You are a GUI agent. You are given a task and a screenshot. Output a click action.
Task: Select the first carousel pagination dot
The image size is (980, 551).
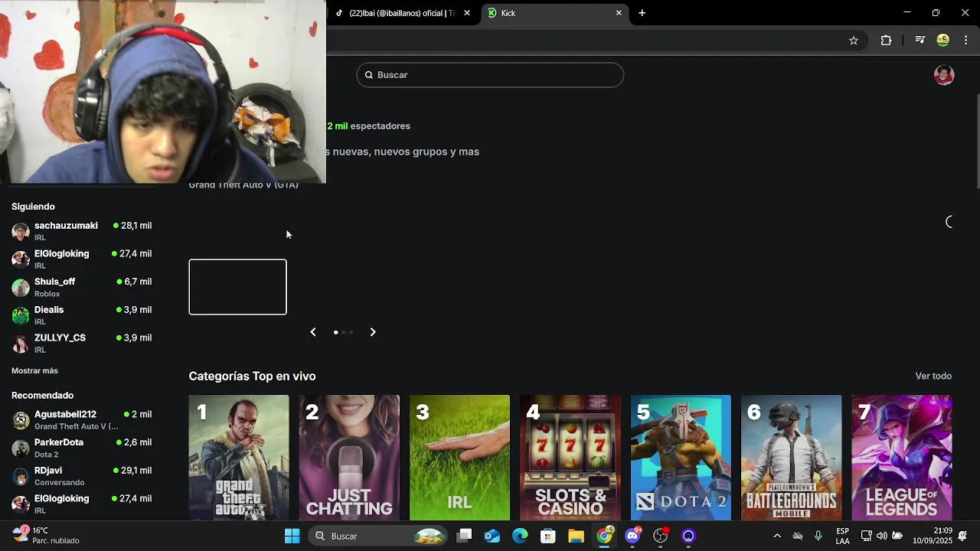[x=336, y=332]
